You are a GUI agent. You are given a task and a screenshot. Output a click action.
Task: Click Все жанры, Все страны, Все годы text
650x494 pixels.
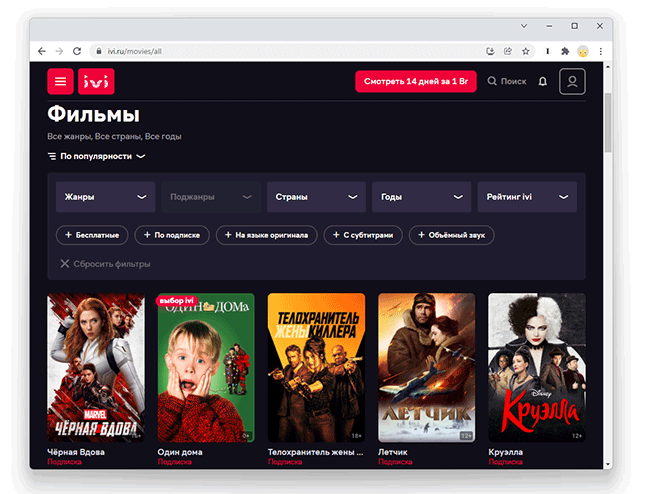coord(114,136)
